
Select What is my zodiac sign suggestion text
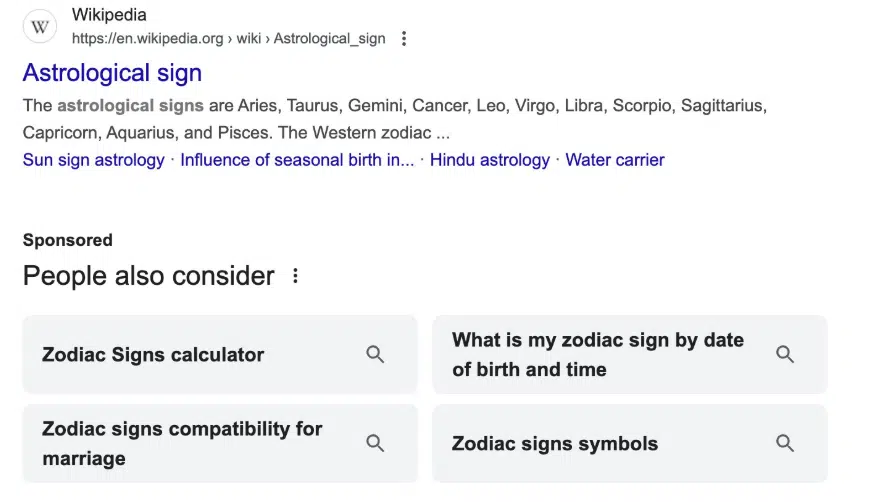(597, 354)
